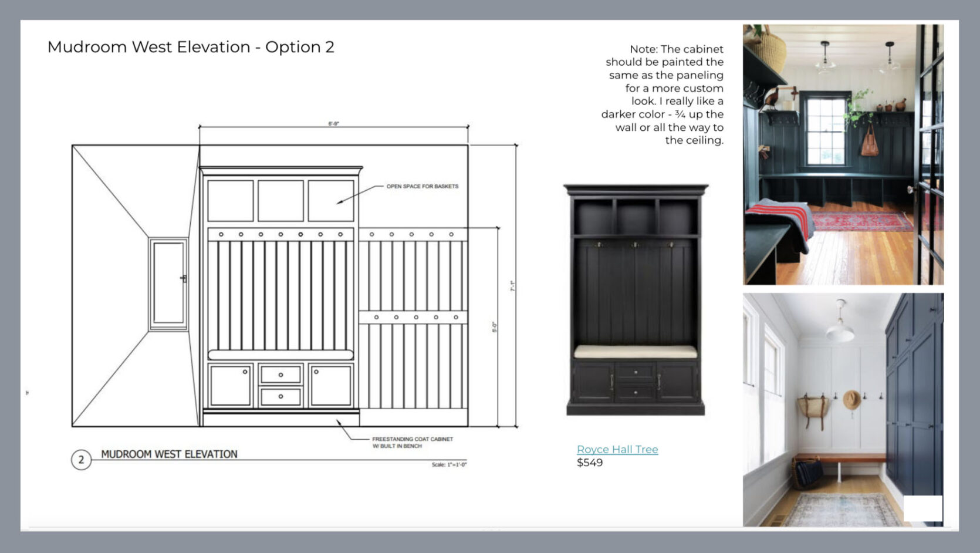Click the dark green mudroom photo

click(x=843, y=154)
